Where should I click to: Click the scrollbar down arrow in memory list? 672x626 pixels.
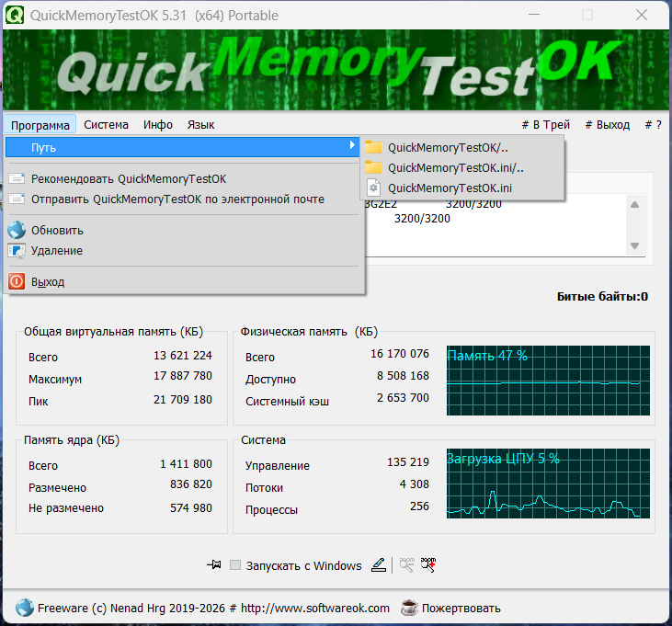(633, 246)
